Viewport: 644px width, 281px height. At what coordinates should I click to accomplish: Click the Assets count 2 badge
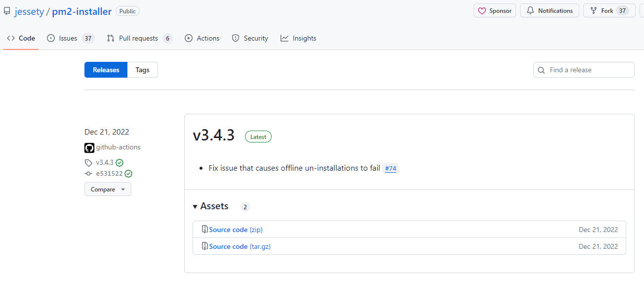pyautogui.click(x=245, y=207)
